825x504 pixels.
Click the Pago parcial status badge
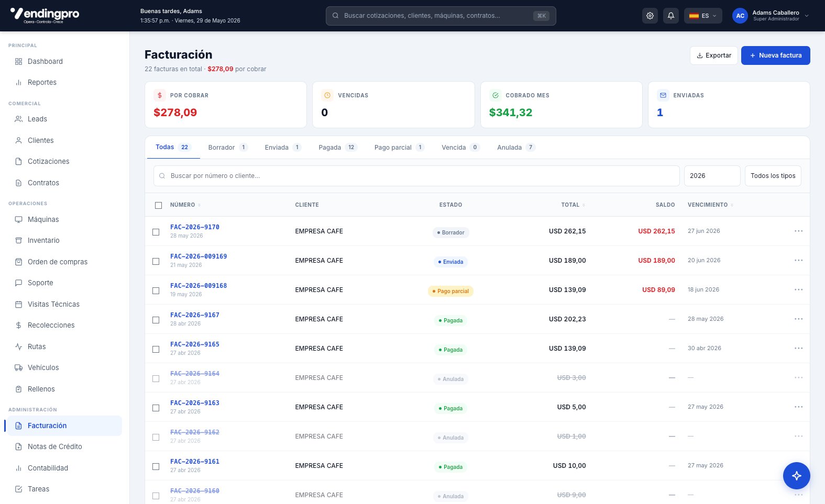point(450,291)
